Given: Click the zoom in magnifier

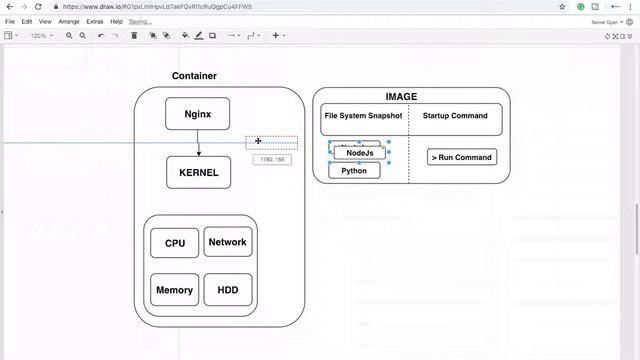Looking at the screenshot, I should [x=69, y=36].
